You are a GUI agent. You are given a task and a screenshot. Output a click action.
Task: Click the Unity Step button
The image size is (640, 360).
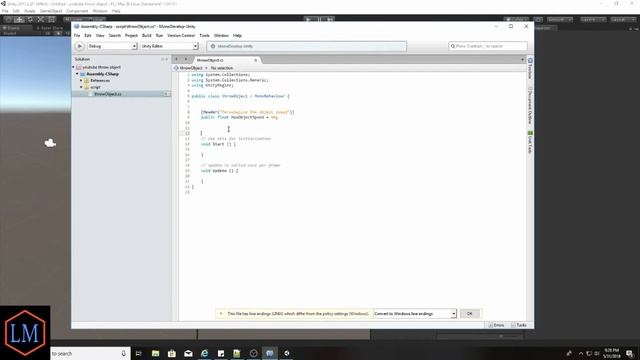330,19
